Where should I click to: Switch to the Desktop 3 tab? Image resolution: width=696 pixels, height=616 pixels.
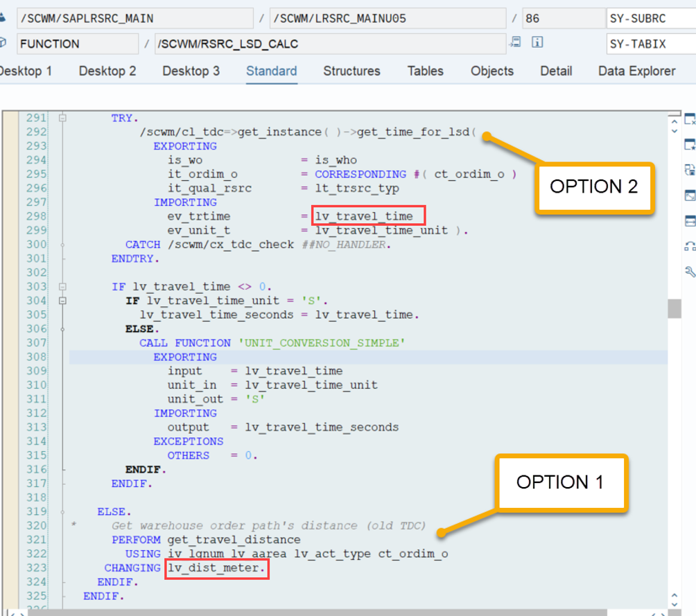pos(191,71)
